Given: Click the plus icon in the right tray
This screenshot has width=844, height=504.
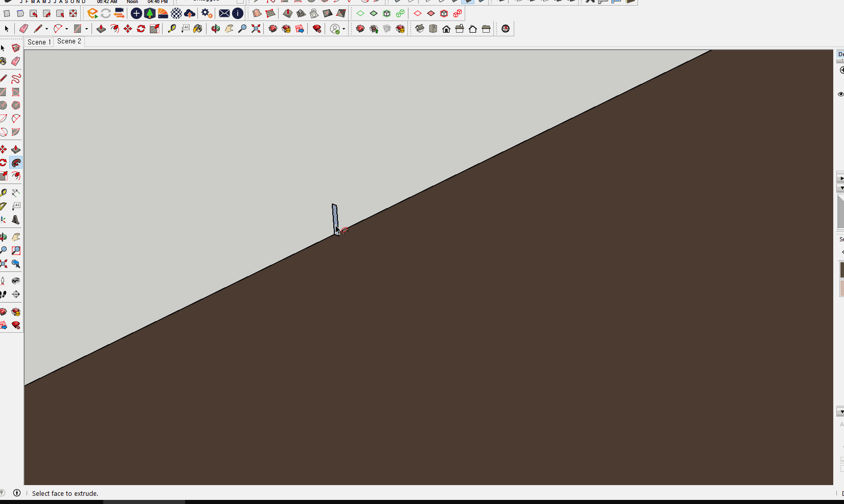Looking at the screenshot, I should click(841, 70).
